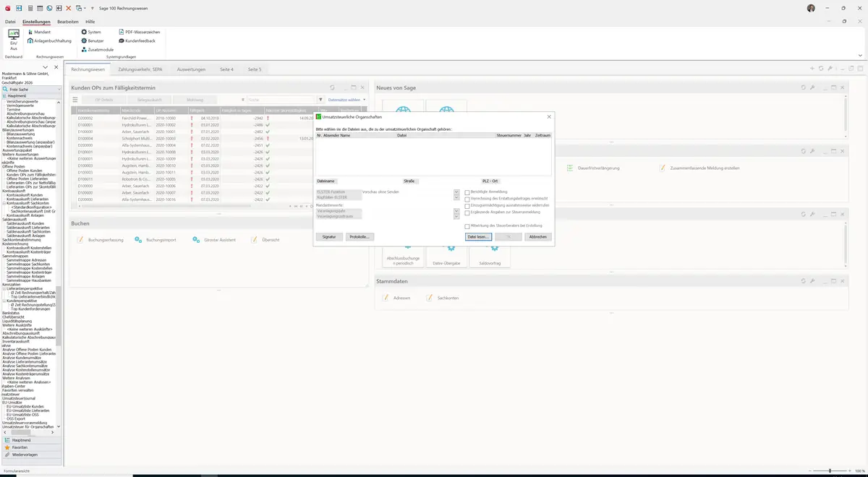The height and width of the screenshot is (477, 868).
Task: Open the Veranlagungszeitraum dropdown arrow
Action: tap(456, 216)
